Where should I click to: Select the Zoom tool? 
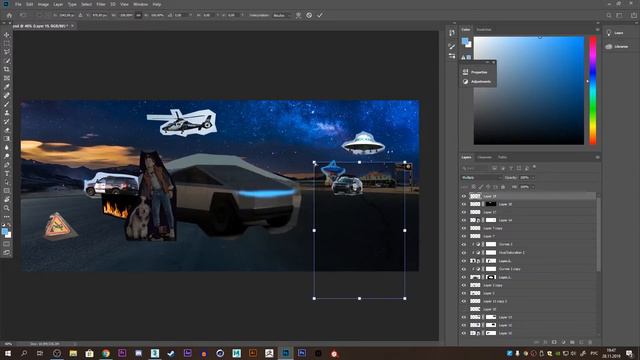[7, 208]
